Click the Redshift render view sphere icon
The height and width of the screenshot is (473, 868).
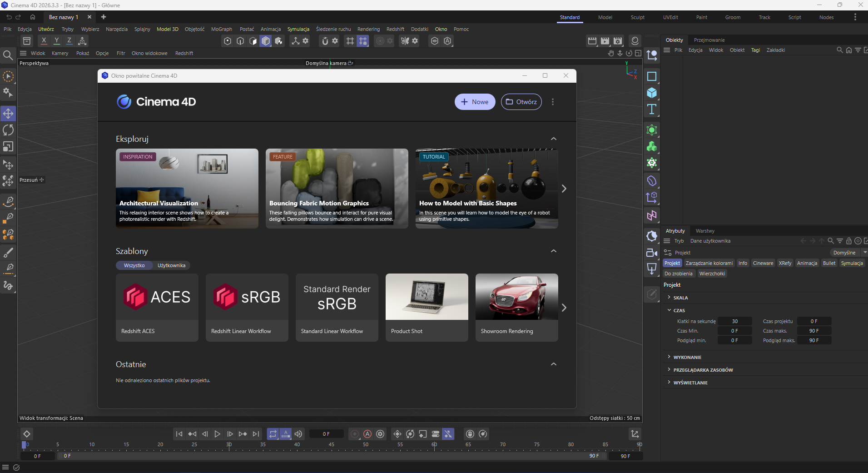tap(635, 41)
